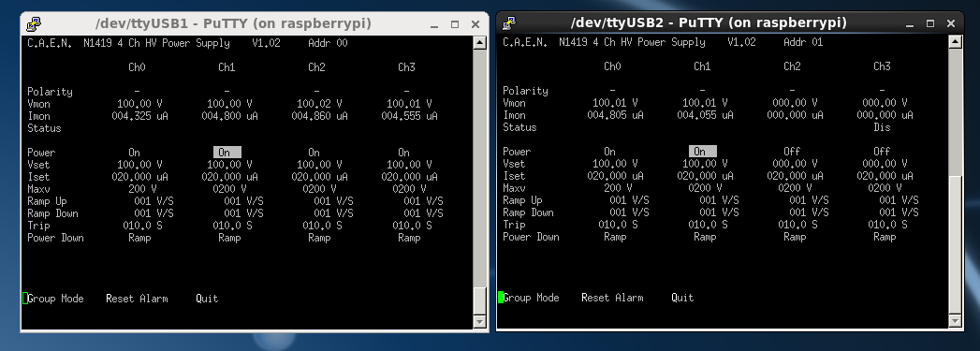
Task: Select Quit in ttyUSB2 window
Action: tap(682, 298)
